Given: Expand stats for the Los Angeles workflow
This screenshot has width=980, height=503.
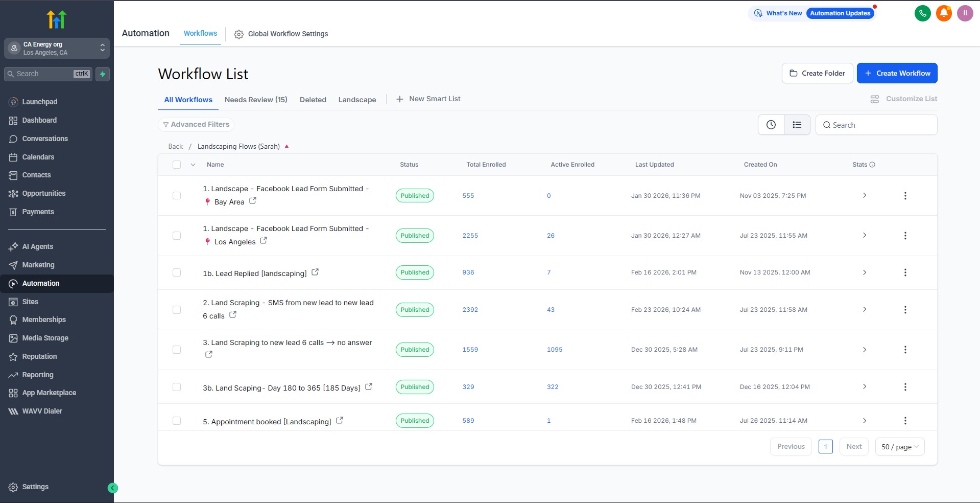Looking at the screenshot, I should pyautogui.click(x=864, y=236).
